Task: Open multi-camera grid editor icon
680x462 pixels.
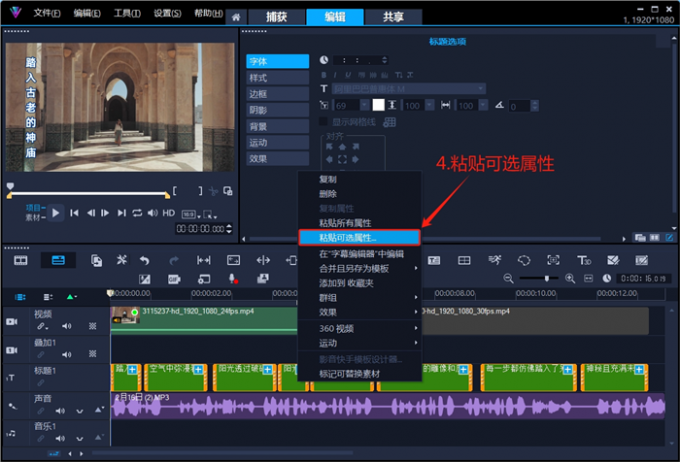Action: (464, 260)
